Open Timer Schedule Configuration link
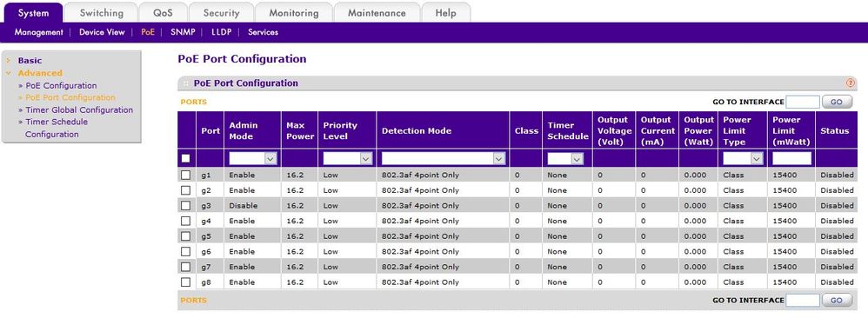Image resolution: width=868 pixels, height=318 pixels. (57, 128)
